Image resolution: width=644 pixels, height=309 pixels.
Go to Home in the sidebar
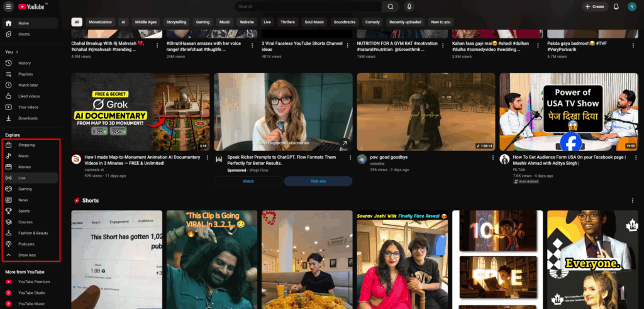click(30, 23)
